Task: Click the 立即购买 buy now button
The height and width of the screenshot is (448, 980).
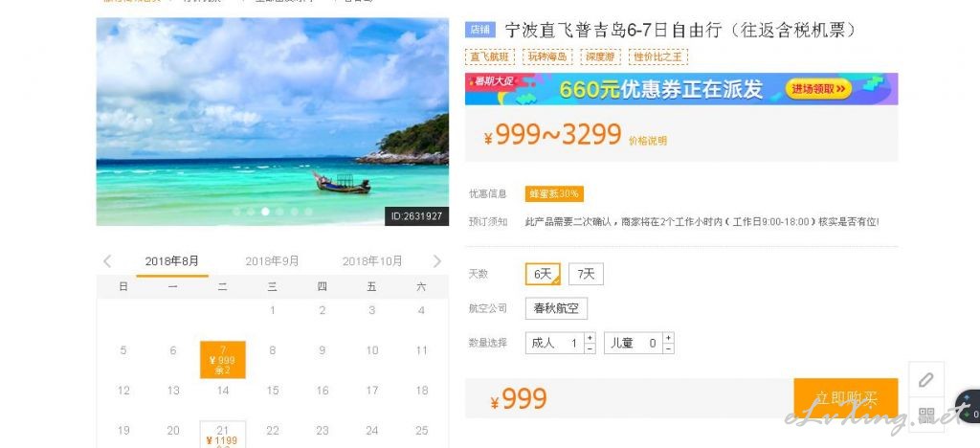Action: 846,398
